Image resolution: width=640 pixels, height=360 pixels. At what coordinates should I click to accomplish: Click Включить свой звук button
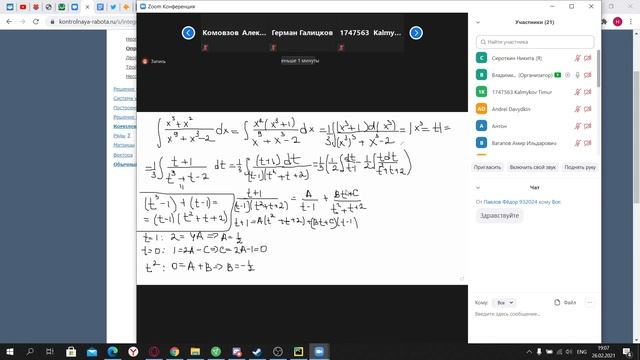[x=532, y=167]
